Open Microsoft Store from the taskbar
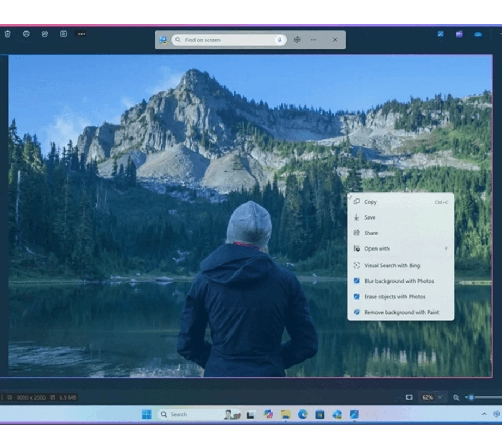 (x=319, y=415)
